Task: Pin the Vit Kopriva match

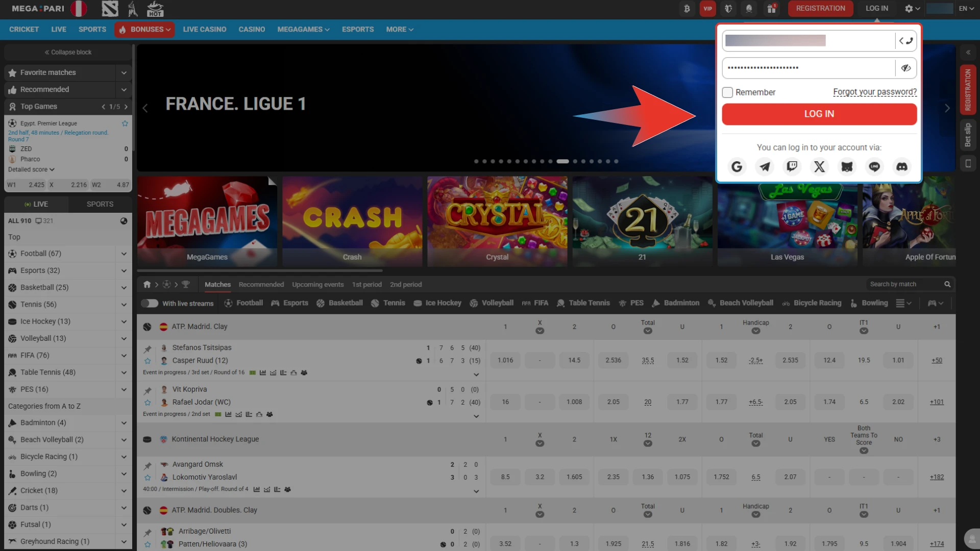Action: [x=148, y=391]
